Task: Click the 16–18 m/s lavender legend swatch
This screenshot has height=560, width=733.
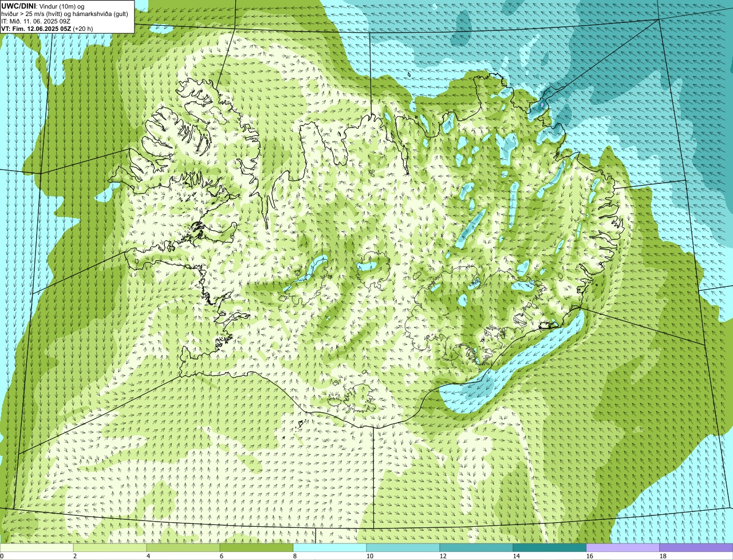Action: [x=623, y=548]
